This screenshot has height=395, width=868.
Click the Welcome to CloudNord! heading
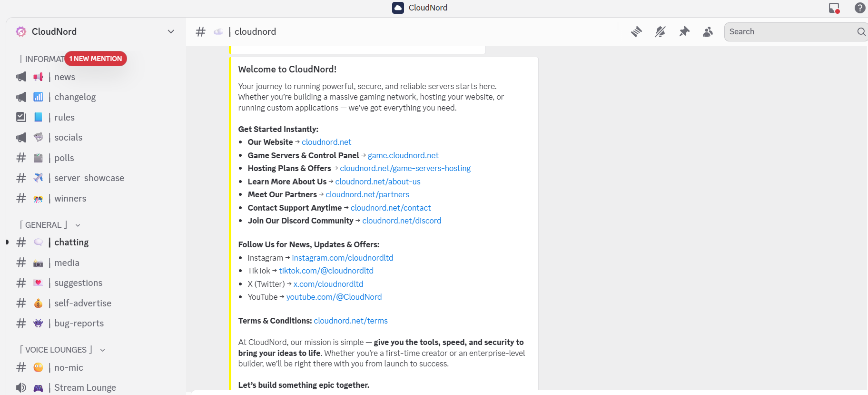click(287, 69)
